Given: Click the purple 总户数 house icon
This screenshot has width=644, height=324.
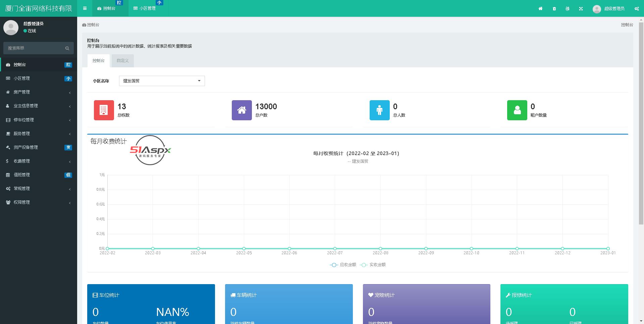Looking at the screenshot, I should tap(241, 110).
